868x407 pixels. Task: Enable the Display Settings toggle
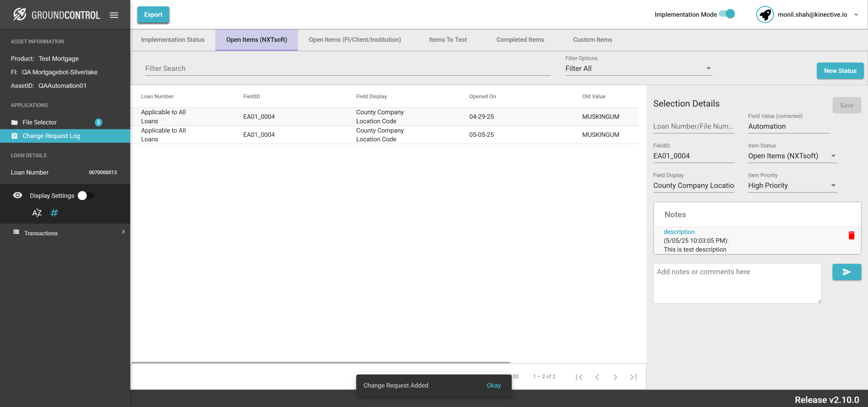[x=86, y=195]
